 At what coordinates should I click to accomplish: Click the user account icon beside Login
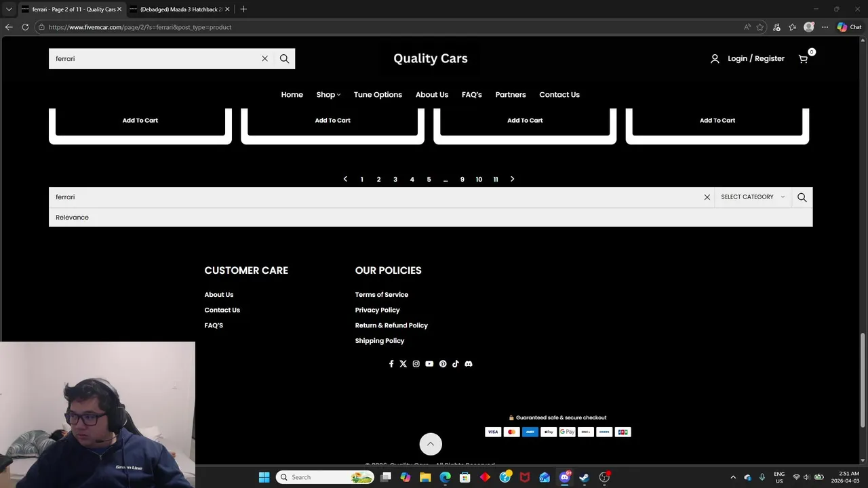tap(715, 59)
